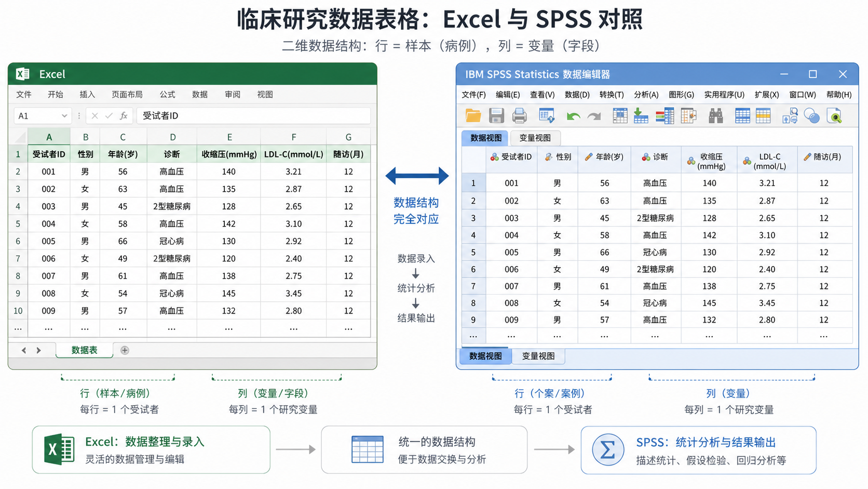The width and height of the screenshot is (868, 489).
Task: Click the SPSS insert cases green arrow icon
Action: (641, 116)
